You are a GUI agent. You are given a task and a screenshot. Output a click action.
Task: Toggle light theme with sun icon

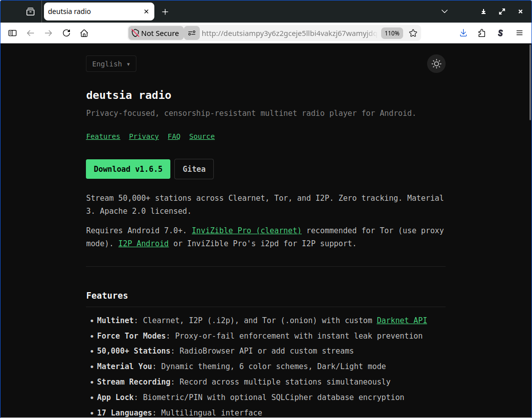pyautogui.click(x=436, y=64)
